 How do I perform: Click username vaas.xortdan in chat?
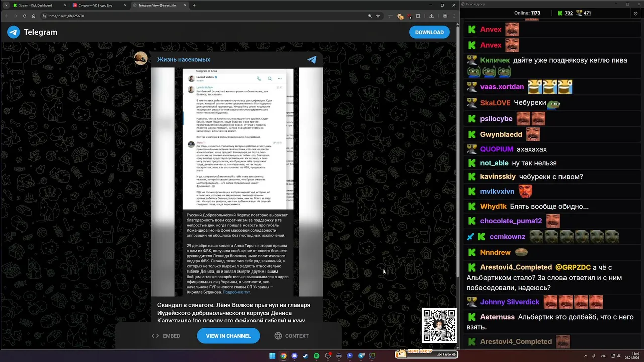coord(502,87)
